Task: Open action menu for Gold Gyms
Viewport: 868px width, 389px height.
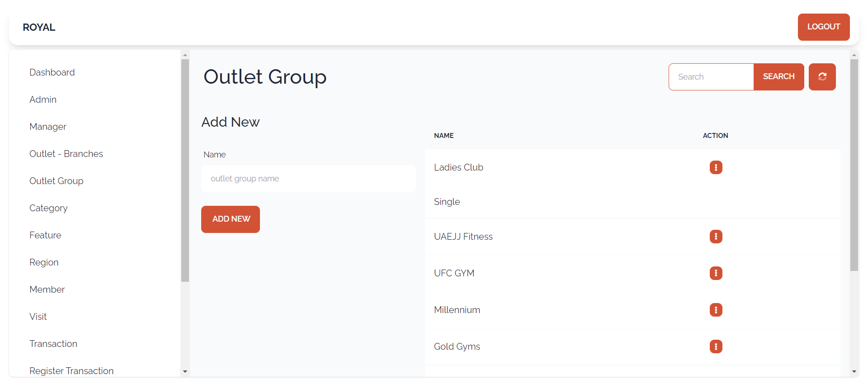Action: tap(716, 346)
